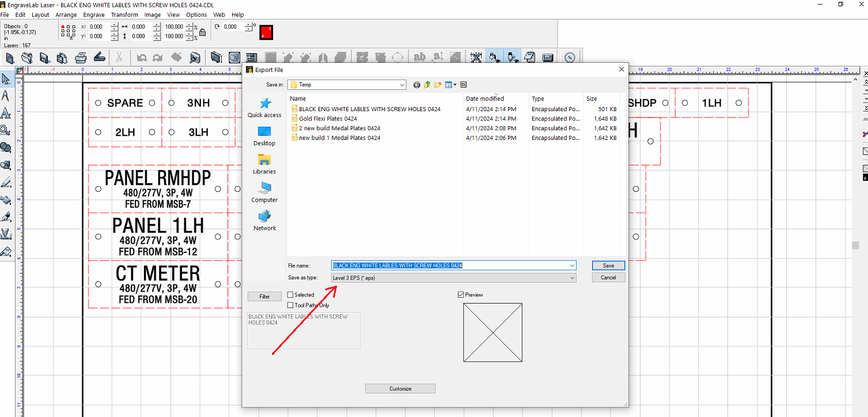Open the Arrange menu

tap(66, 14)
